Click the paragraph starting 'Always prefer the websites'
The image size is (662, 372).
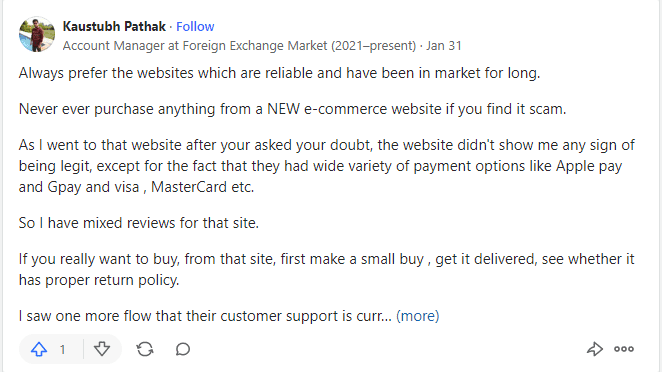pyautogui.click(x=279, y=73)
